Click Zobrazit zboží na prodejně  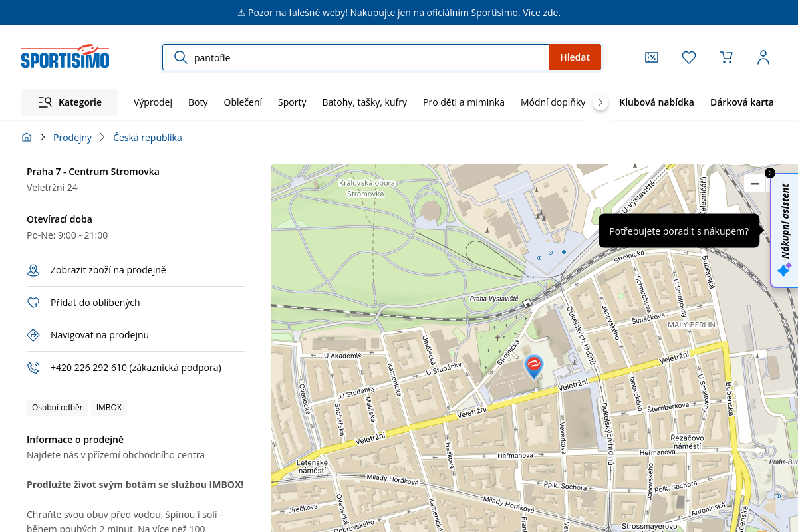[x=108, y=270]
